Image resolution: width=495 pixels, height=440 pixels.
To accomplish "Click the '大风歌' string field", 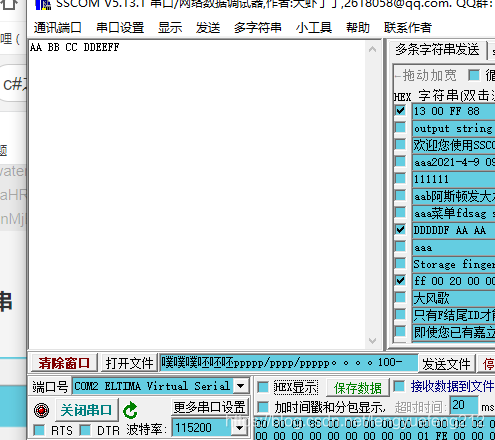I will pyautogui.click(x=454, y=298).
